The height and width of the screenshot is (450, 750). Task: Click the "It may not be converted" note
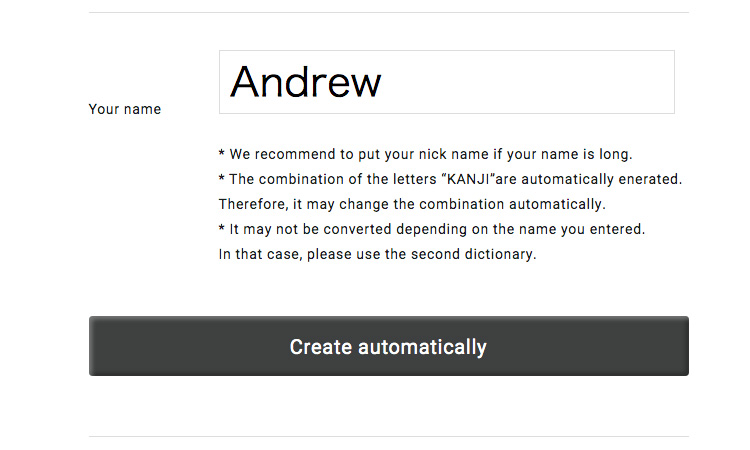432,229
